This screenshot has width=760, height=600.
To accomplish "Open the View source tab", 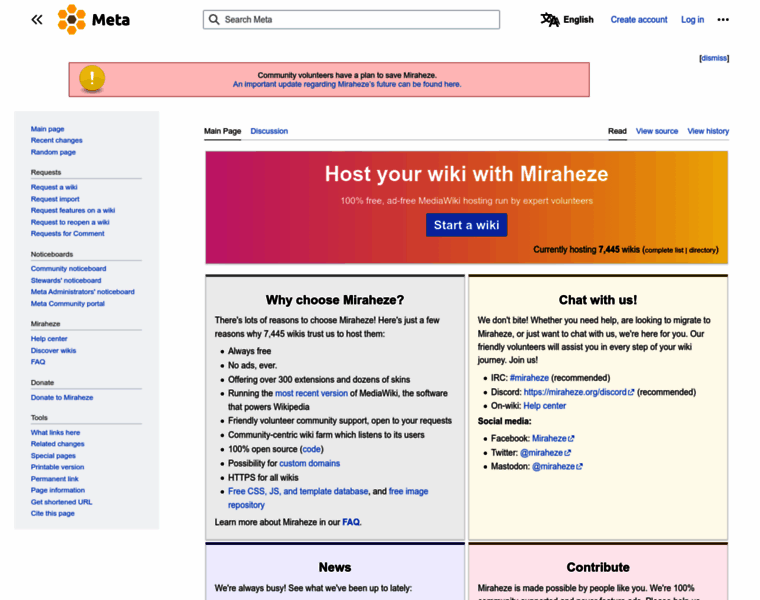I will tap(657, 131).
